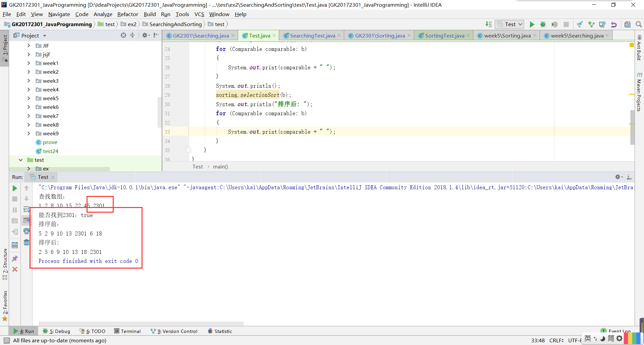644x345 pixels.
Task: Open Project panel settings gear
Action: (x=146, y=36)
